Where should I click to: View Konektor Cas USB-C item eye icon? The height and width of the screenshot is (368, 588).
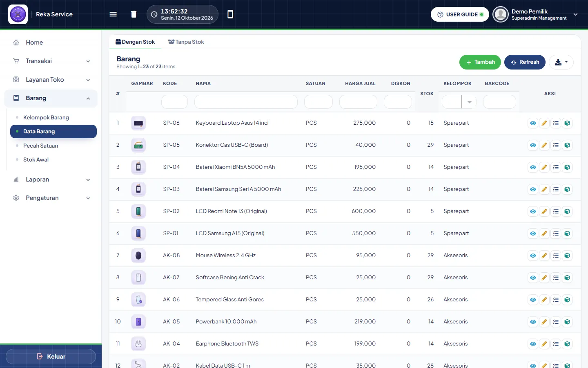[x=533, y=145]
